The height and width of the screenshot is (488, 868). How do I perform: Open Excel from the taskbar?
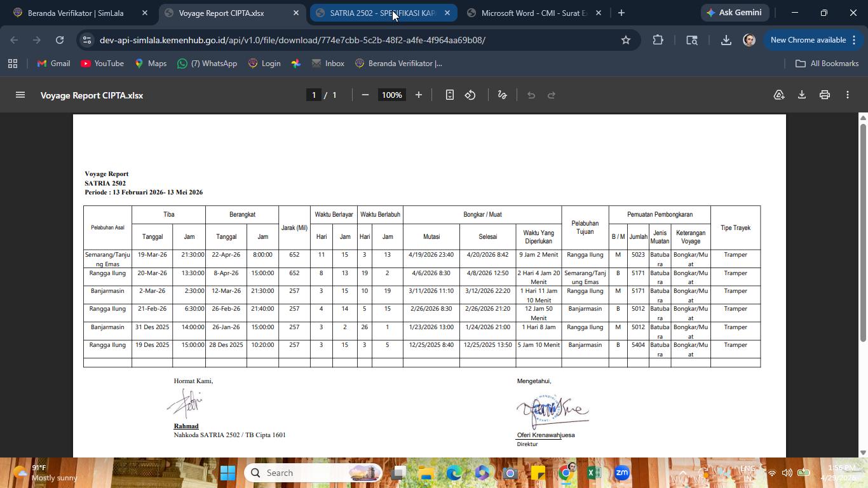[x=594, y=473]
